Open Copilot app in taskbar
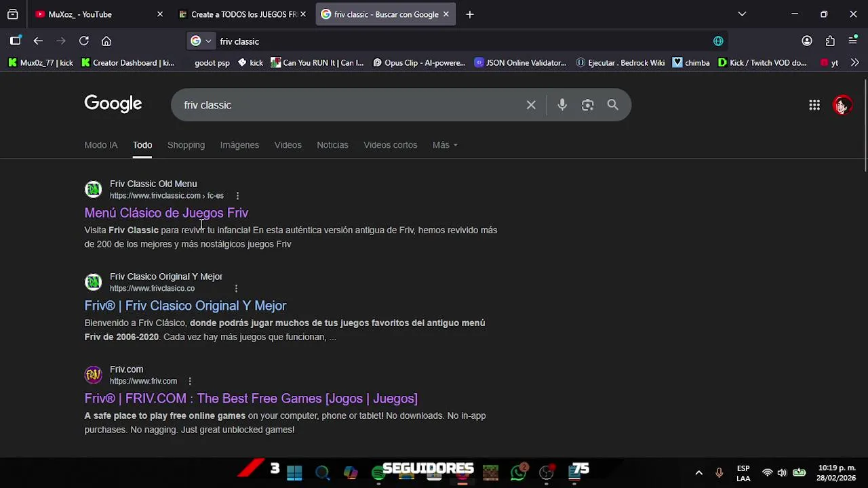Screen dimensions: 868x488 tap(351, 472)
